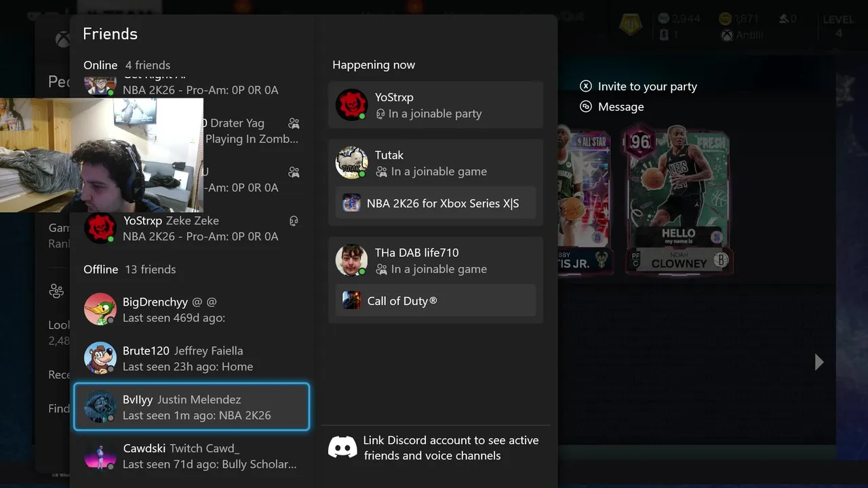Click joinable game icon beside Drater Yag
Viewport: 868px width, 488px height.
coord(294,123)
